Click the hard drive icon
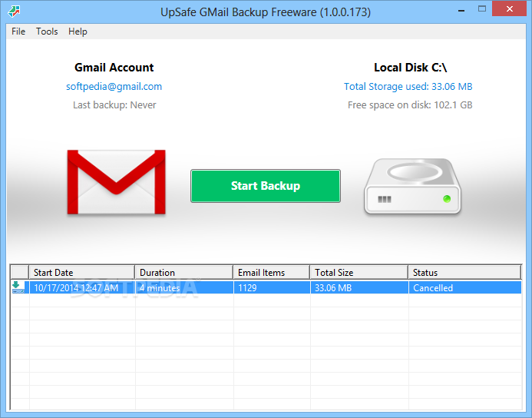 coord(412,186)
